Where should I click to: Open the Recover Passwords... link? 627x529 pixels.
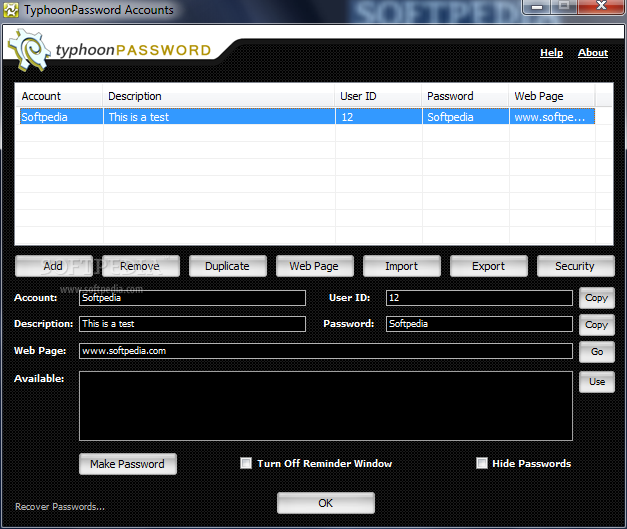[x=60, y=507]
